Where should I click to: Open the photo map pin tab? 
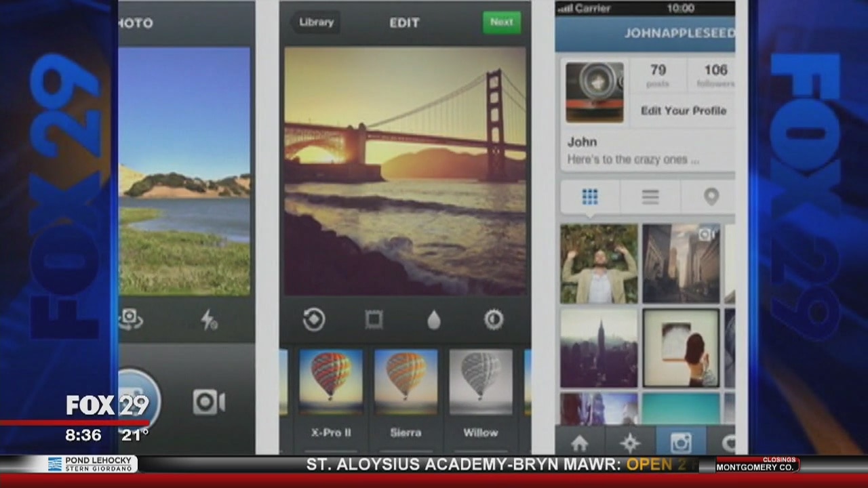(x=710, y=197)
